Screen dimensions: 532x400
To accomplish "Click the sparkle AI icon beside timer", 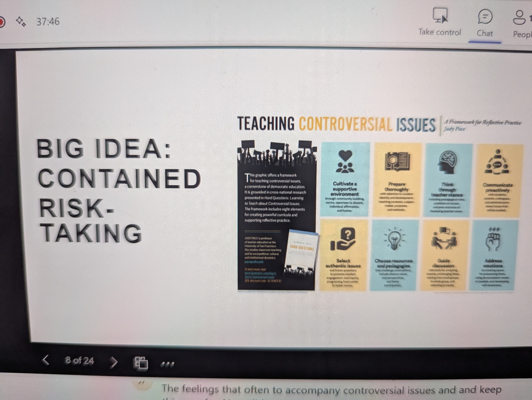I will 21,21.
